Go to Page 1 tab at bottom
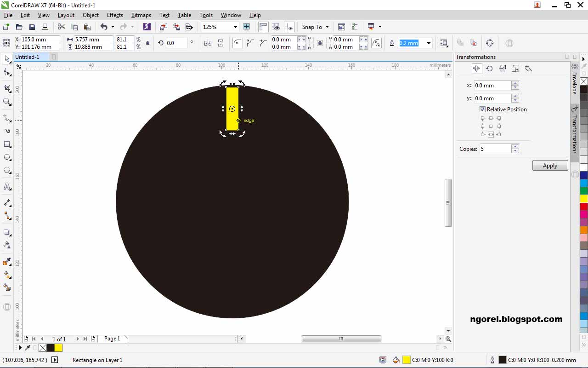Image resolution: width=588 pixels, height=368 pixels. click(112, 339)
